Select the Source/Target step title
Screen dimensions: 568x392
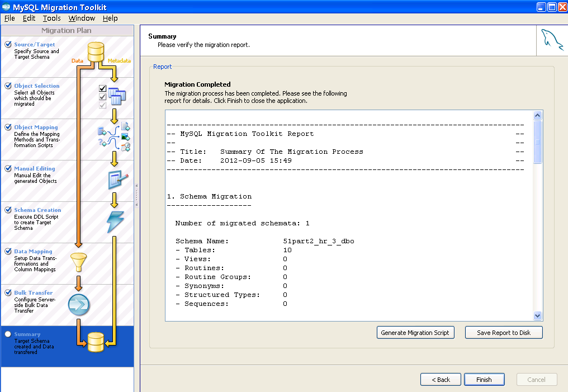click(x=35, y=44)
